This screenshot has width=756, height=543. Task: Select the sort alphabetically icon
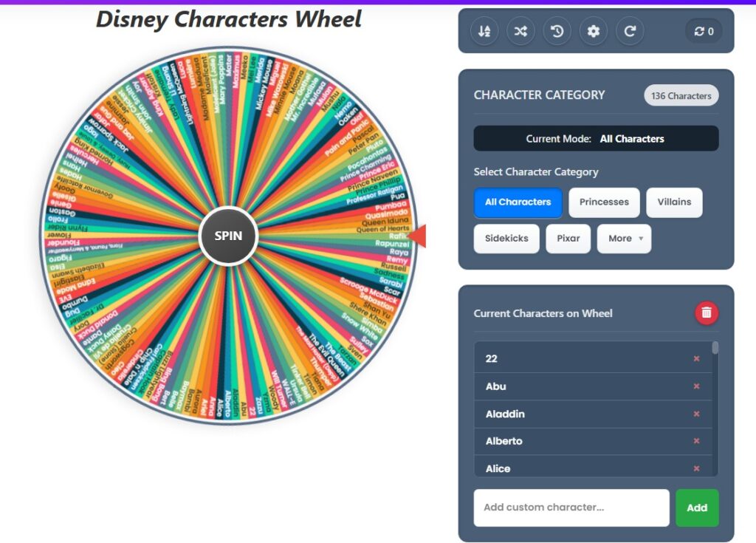coord(485,31)
